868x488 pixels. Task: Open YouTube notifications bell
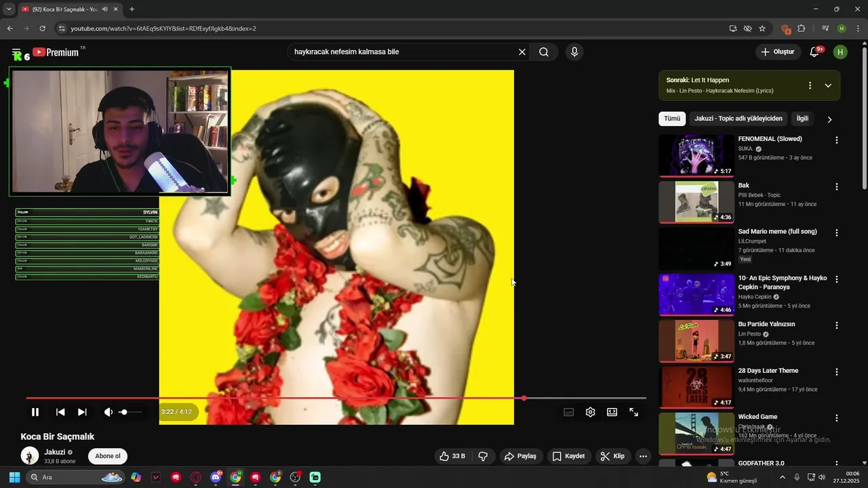pos(815,52)
